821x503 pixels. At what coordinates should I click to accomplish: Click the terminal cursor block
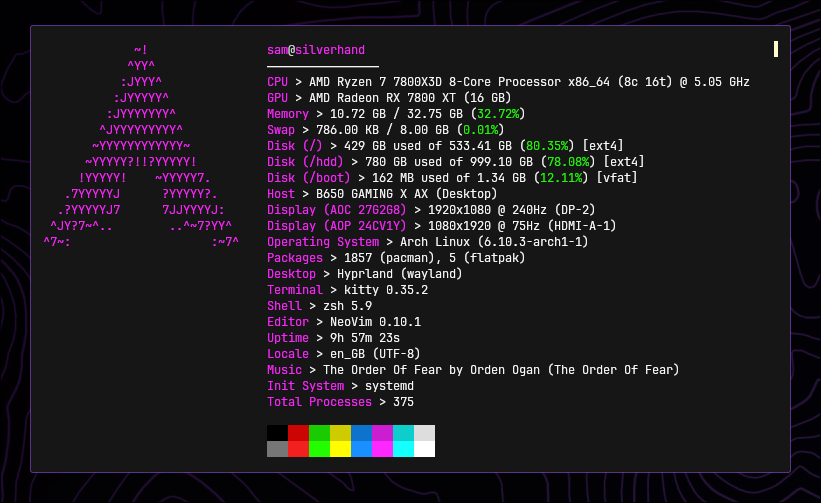(776, 49)
